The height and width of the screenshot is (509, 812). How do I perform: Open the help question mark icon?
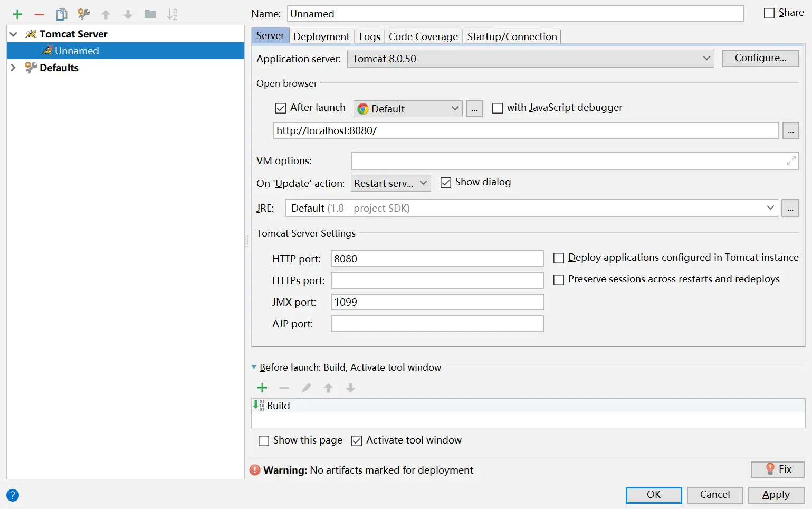click(x=13, y=495)
